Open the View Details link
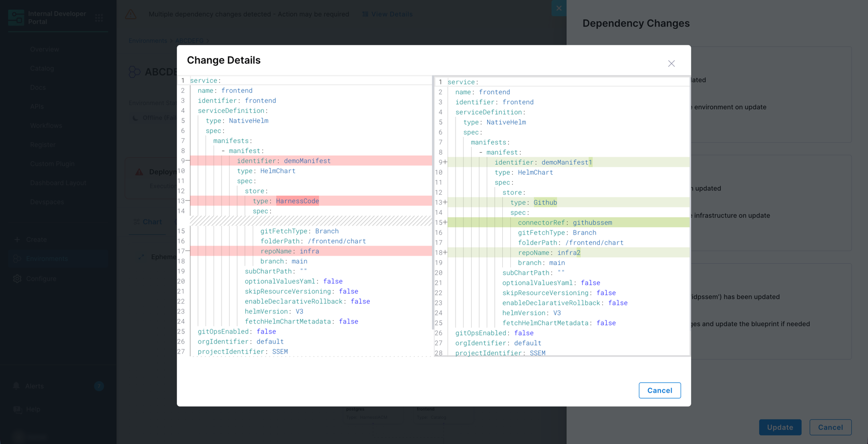The image size is (868, 444). tap(387, 14)
